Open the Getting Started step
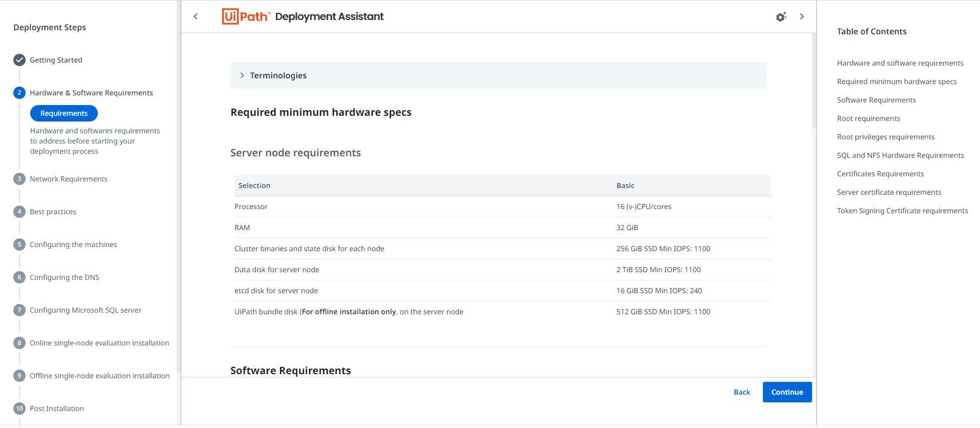Image resolution: width=980 pixels, height=428 pixels. tap(56, 60)
